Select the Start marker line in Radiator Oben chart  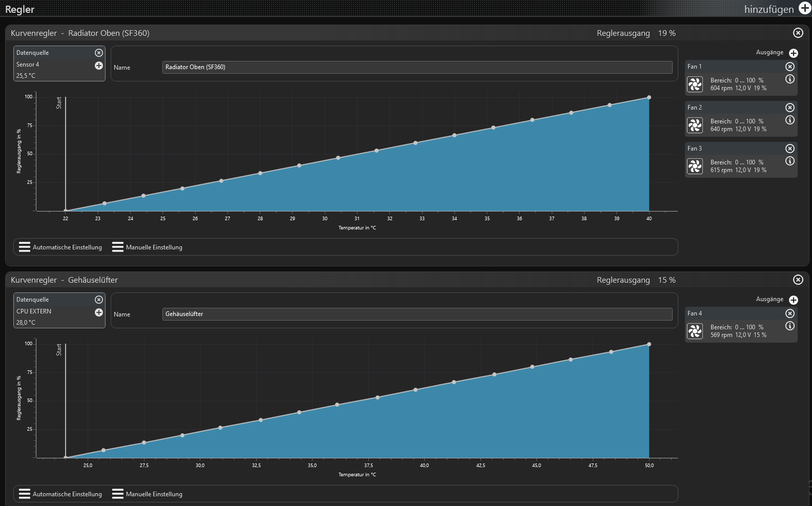66,154
